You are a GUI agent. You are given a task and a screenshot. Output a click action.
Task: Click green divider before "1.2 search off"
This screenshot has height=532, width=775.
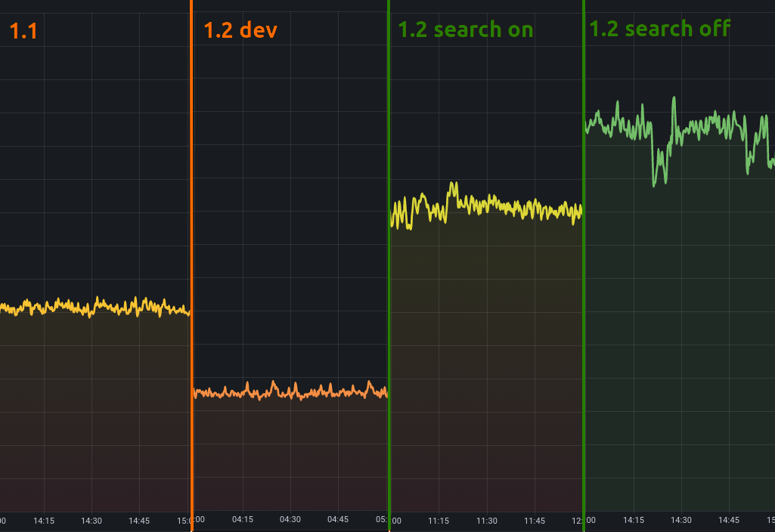point(584,264)
